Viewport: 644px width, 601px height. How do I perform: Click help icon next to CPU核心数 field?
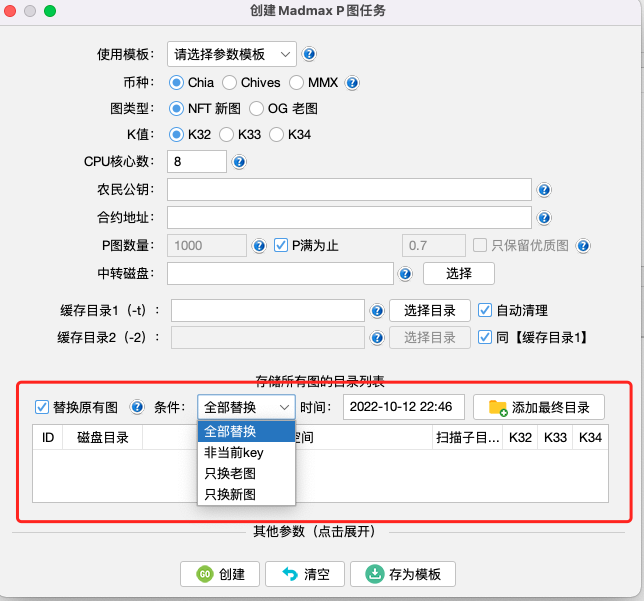pyautogui.click(x=239, y=162)
